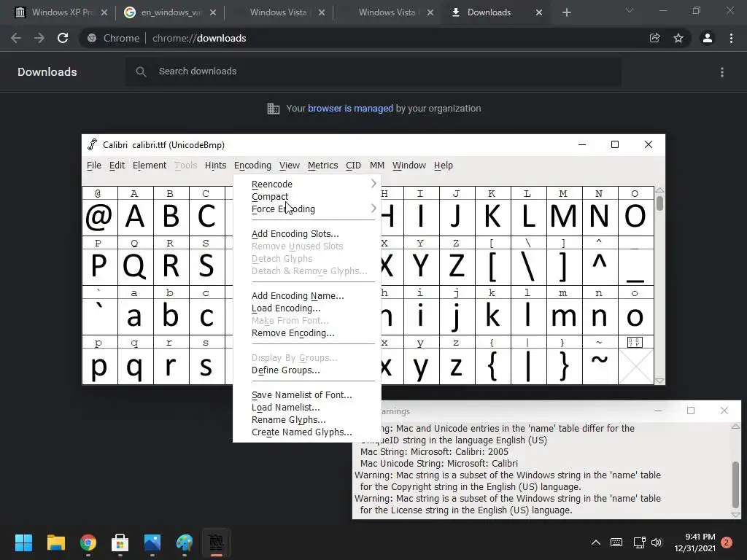The width and height of the screenshot is (747, 560).
Task: Expand the Force Encoding submenu
Action: [307, 209]
